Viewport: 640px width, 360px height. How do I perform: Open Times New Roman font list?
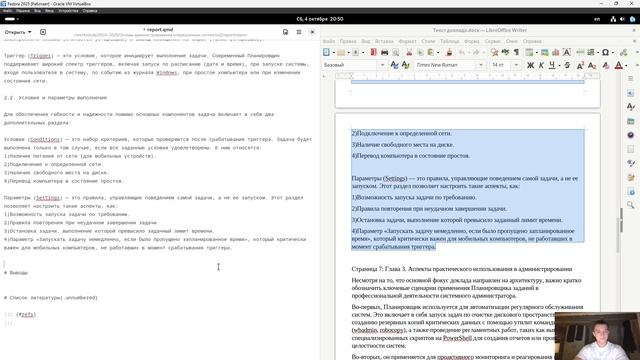[x=480, y=65]
